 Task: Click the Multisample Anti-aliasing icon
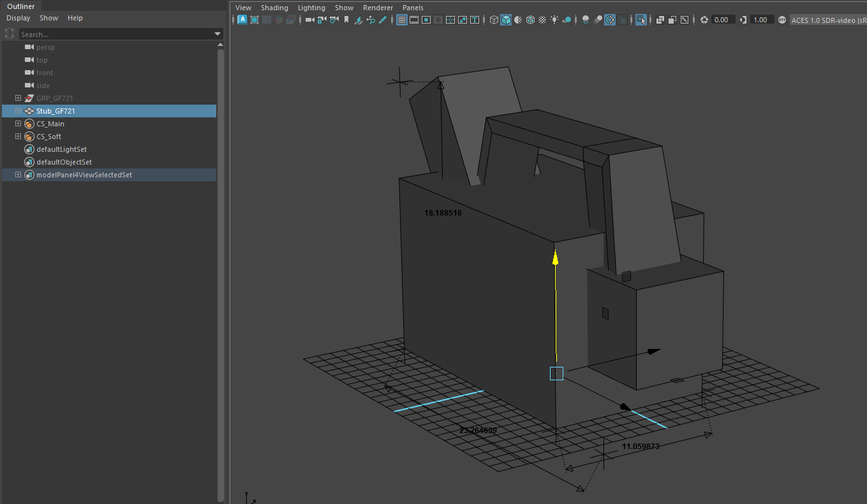(x=611, y=20)
